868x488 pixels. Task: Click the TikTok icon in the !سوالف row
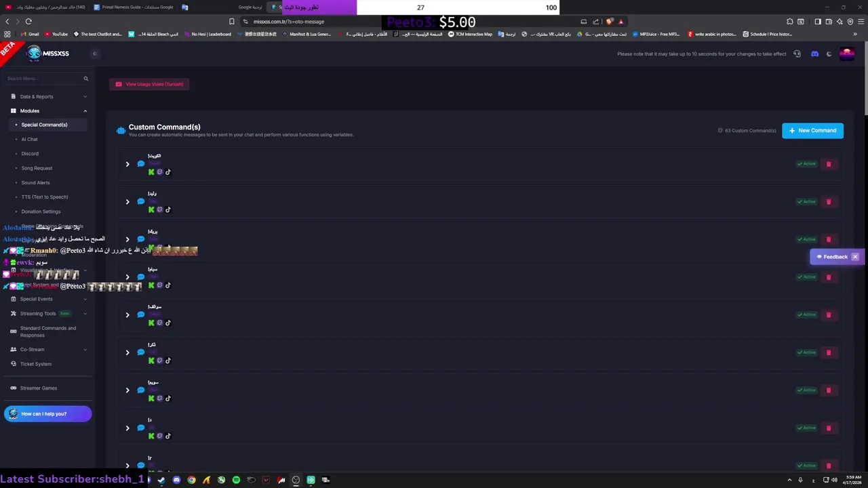(x=167, y=323)
